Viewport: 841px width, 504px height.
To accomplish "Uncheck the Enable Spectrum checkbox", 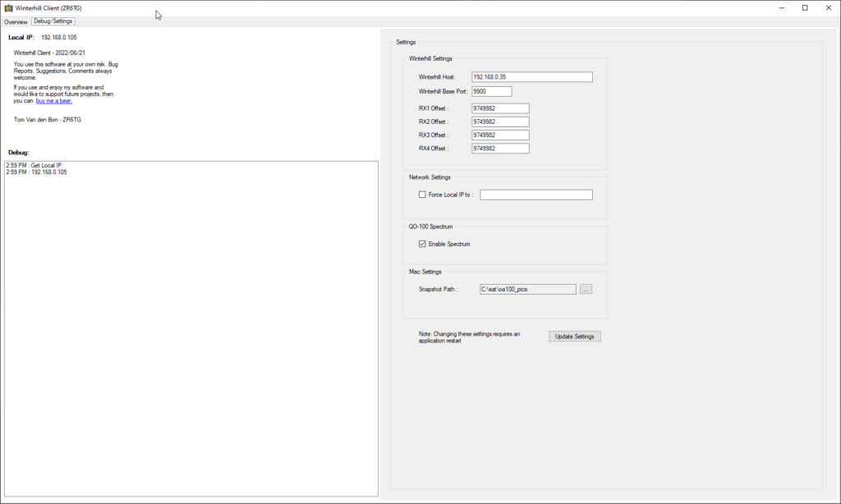I will coord(422,244).
